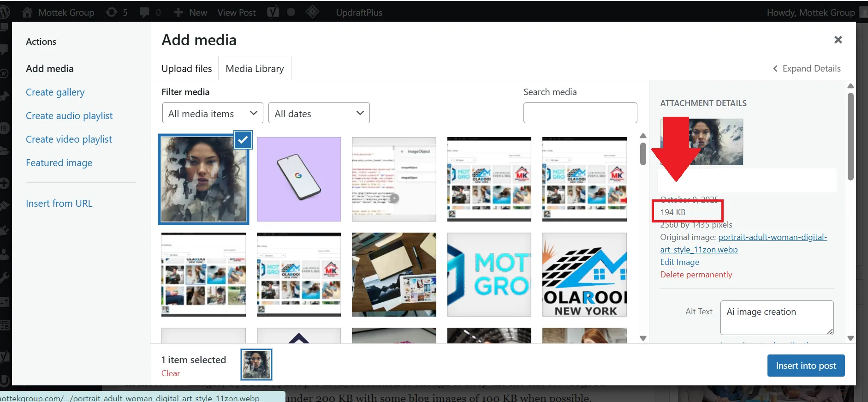This screenshot has width=868, height=402.
Task: Open original image portrait-adult-woman webp link
Action: click(743, 243)
